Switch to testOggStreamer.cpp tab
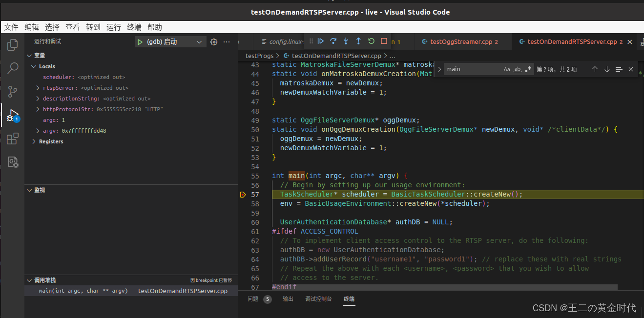The height and width of the screenshot is (318, 644). [x=463, y=42]
